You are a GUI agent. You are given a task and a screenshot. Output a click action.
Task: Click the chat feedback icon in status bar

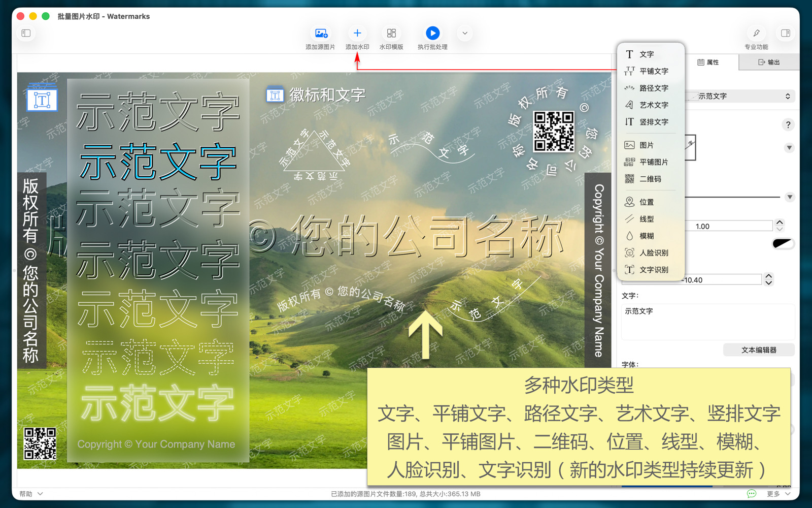pos(752,494)
